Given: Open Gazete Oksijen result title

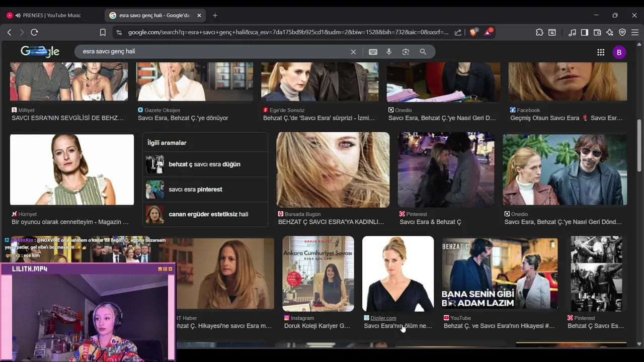Looking at the screenshot, I should coord(183,118).
